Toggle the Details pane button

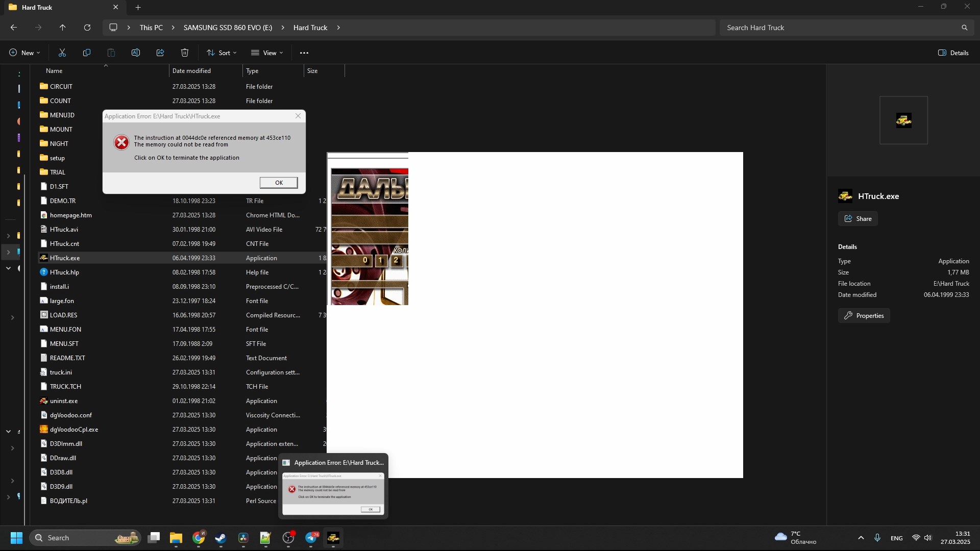point(953,53)
